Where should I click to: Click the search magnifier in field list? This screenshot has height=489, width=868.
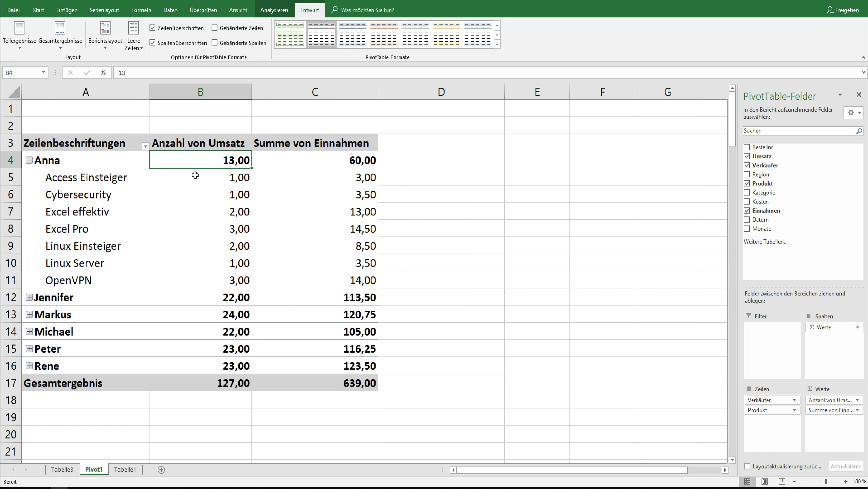859,131
